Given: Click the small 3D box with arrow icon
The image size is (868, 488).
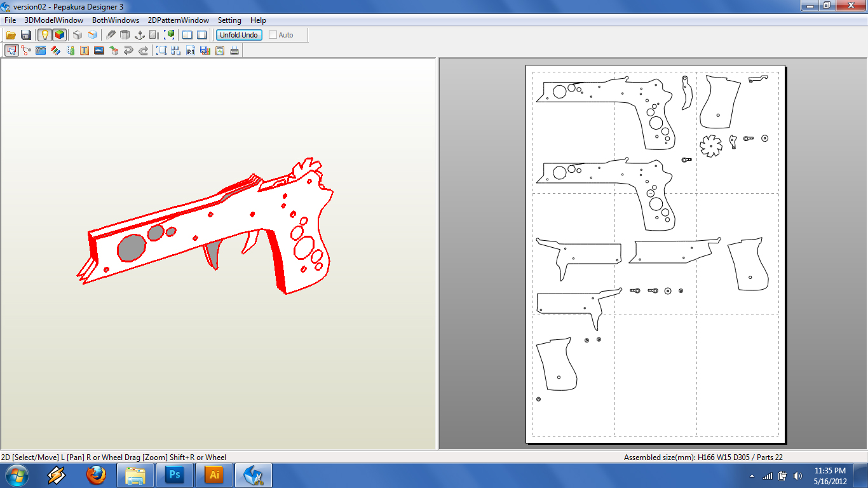Looking at the screenshot, I should [114, 50].
